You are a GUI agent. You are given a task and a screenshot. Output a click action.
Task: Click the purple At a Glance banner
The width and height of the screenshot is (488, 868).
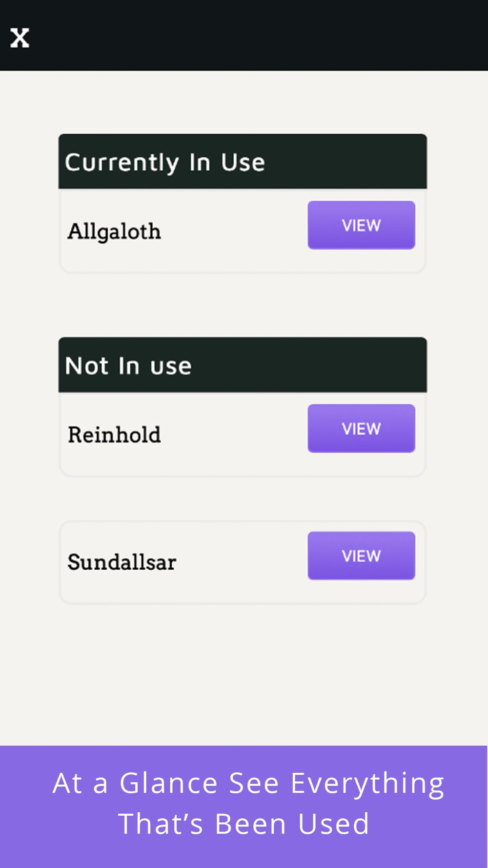coord(244,806)
